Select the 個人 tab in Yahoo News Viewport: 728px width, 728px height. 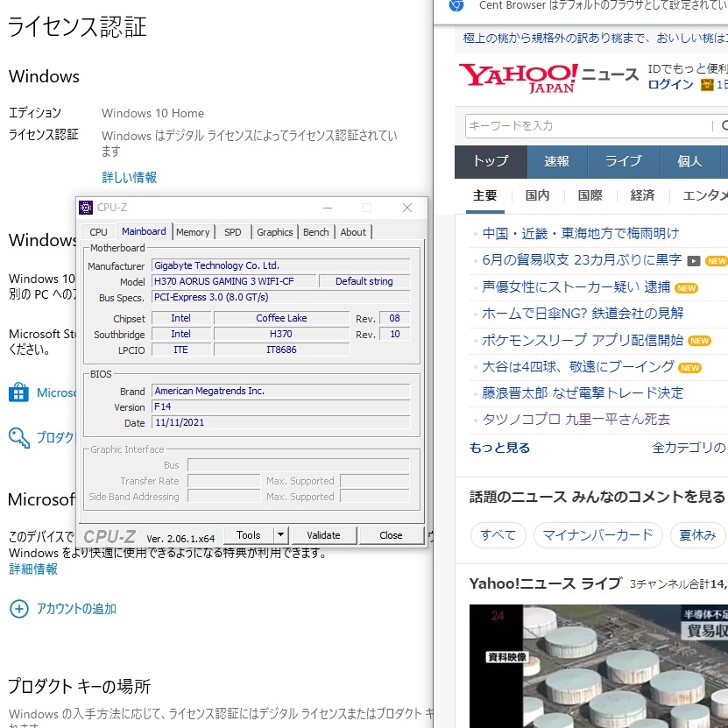pyautogui.click(x=689, y=161)
